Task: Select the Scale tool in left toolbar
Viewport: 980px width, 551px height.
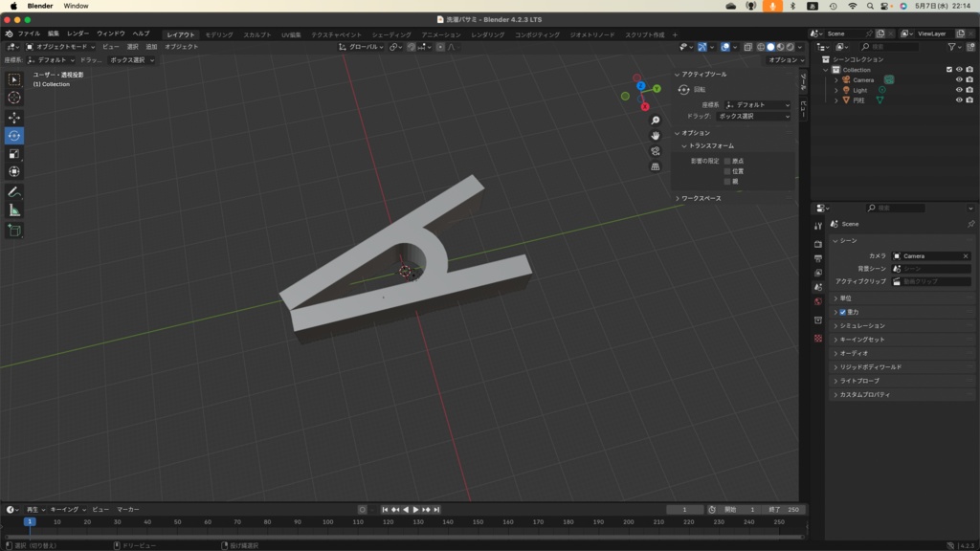Action: pos(14,154)
